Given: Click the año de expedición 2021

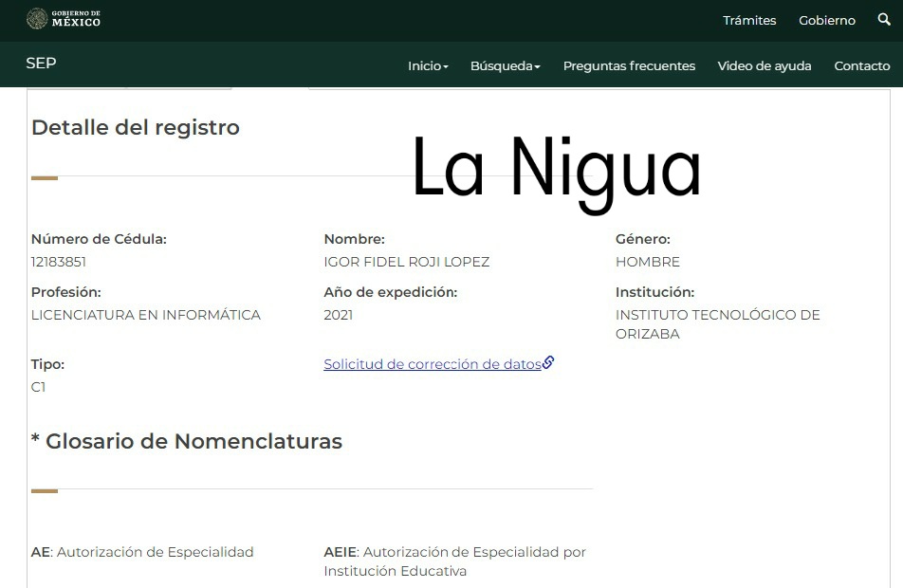Looking at the screenshot, I should point(338,314).
